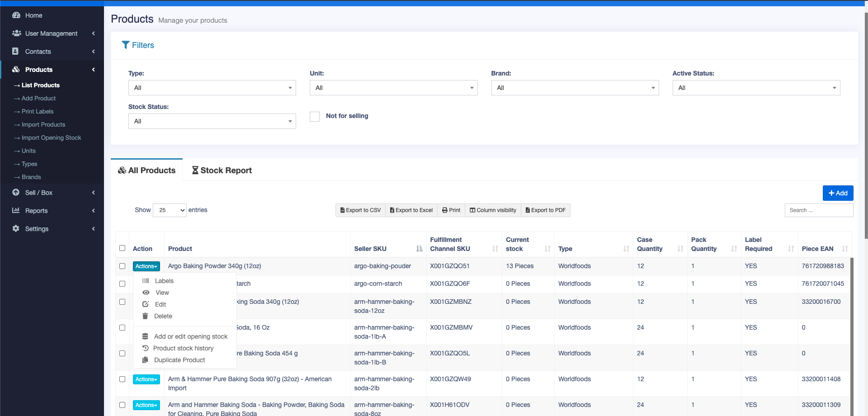Click Export to Excel button
The image size is (868, 416).
coord(411,210)
